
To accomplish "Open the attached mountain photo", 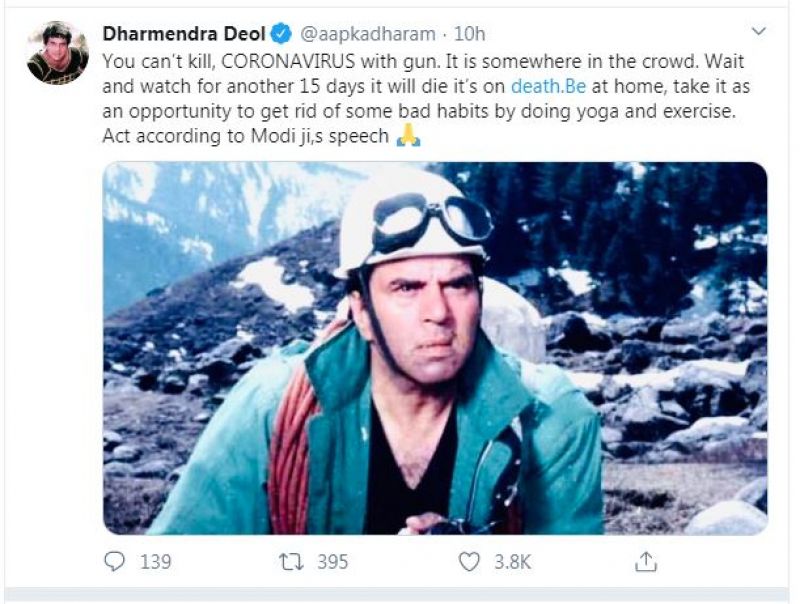I will click(435, 348).
